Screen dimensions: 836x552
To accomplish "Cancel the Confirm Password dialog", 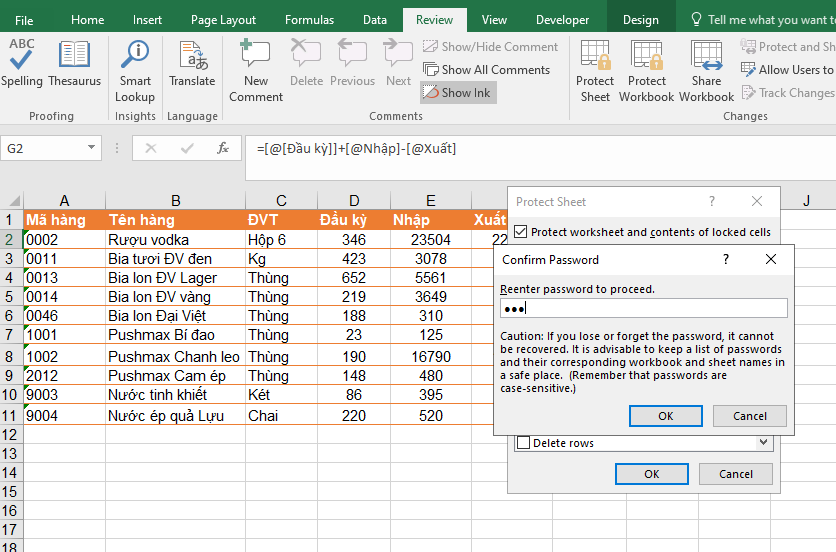I will tap(750, 416).
